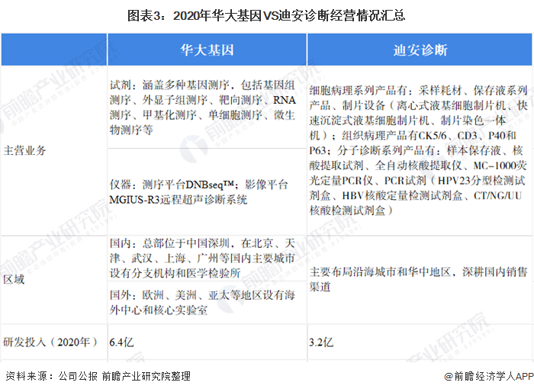Select the 主营业务 row label
Viewport: 534px width, 392px height.
coord(25,150)
